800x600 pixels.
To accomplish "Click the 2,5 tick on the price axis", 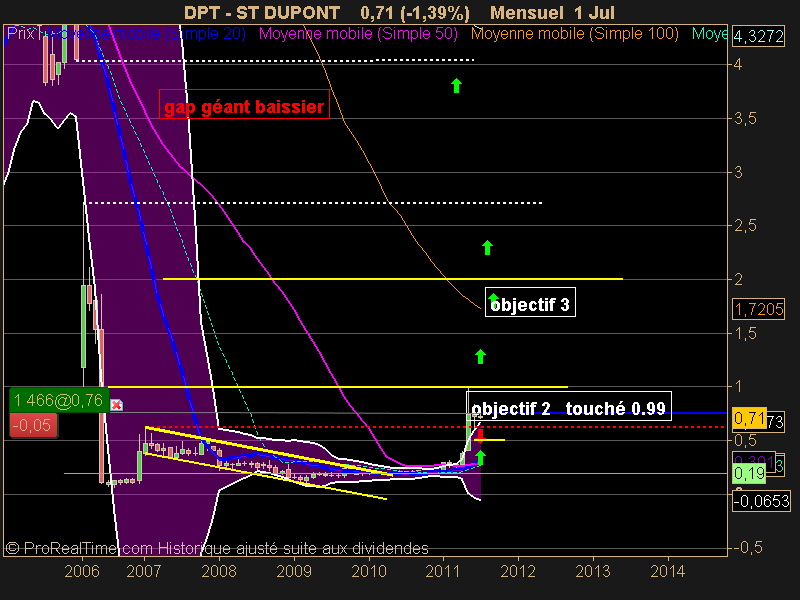I will [x=745, y=226].
